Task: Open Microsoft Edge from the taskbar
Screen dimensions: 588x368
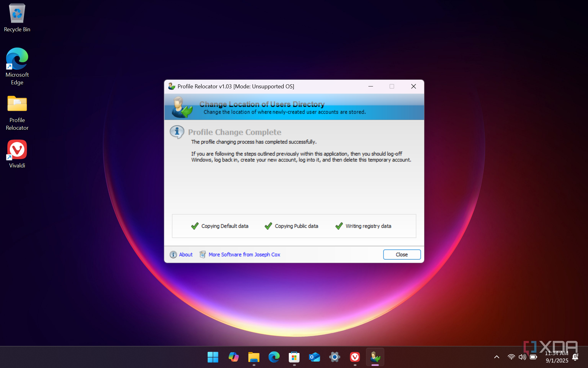Action: pos(274,357)
